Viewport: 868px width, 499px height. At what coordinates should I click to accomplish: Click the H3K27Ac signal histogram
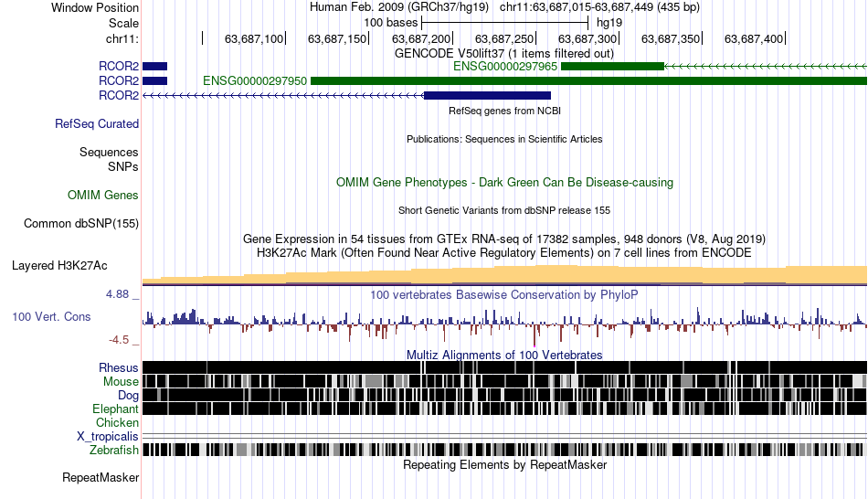(505, 275)
